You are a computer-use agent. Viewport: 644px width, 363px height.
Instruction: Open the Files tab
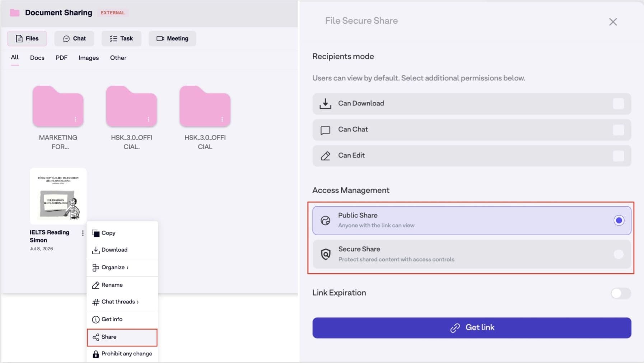27,38
